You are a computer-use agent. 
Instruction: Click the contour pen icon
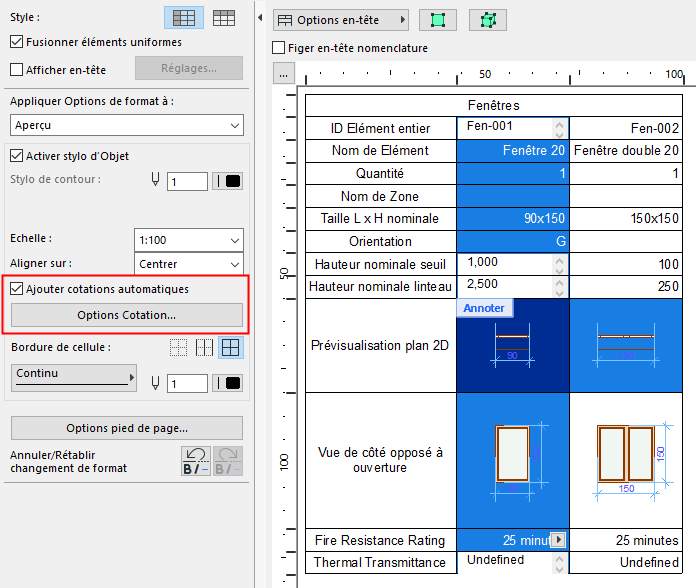(x=155, y=180)
